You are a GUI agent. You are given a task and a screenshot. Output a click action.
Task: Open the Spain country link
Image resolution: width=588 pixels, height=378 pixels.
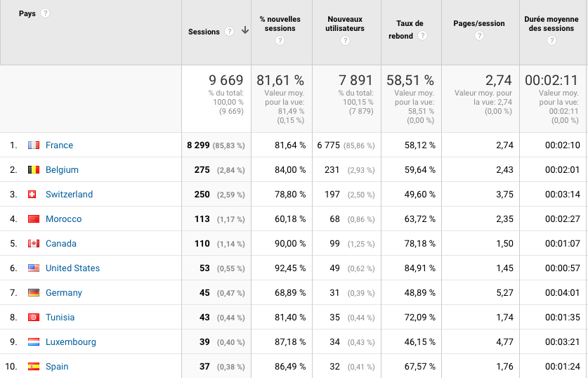tap(57, 366)
